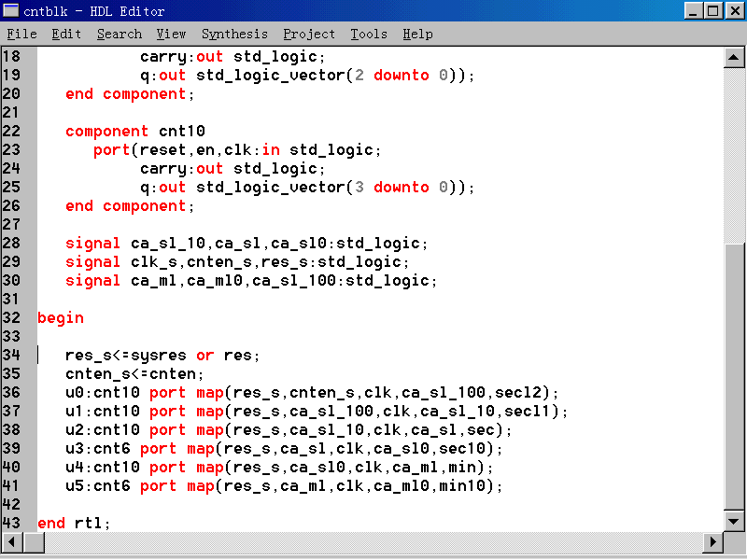Open the View menu
Viewport: 747px width, 560px height.
pyautogui.click(x=171, y=35)
